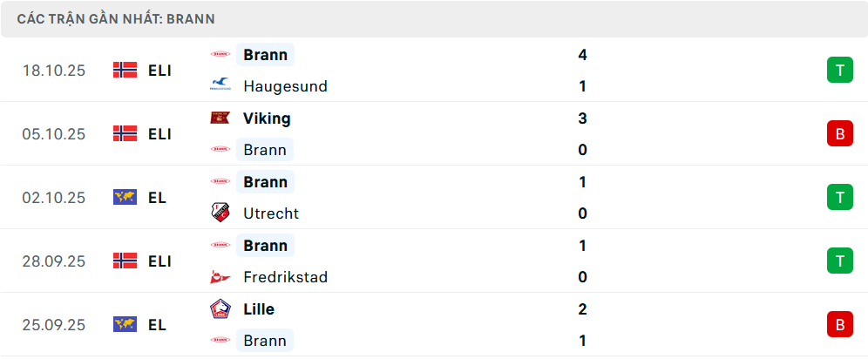Click the Fredrikstad team logo

[220, 277]
